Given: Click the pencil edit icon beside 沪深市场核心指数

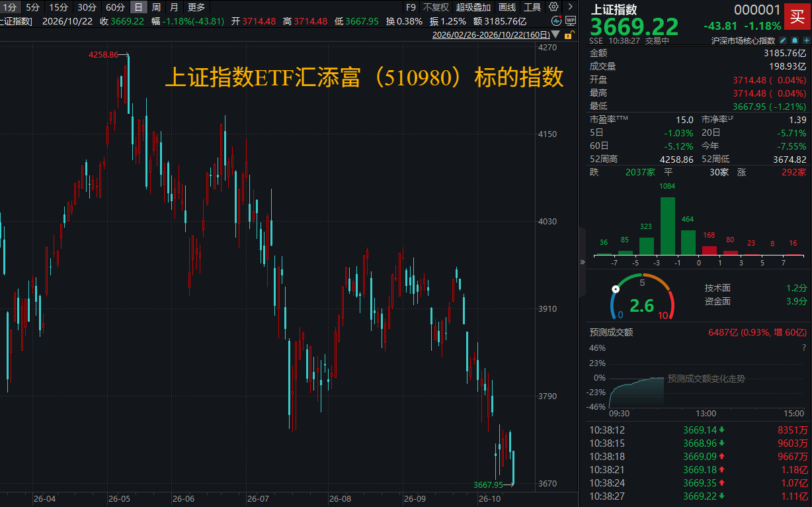Looking at the screenshot, I should 783,40.
